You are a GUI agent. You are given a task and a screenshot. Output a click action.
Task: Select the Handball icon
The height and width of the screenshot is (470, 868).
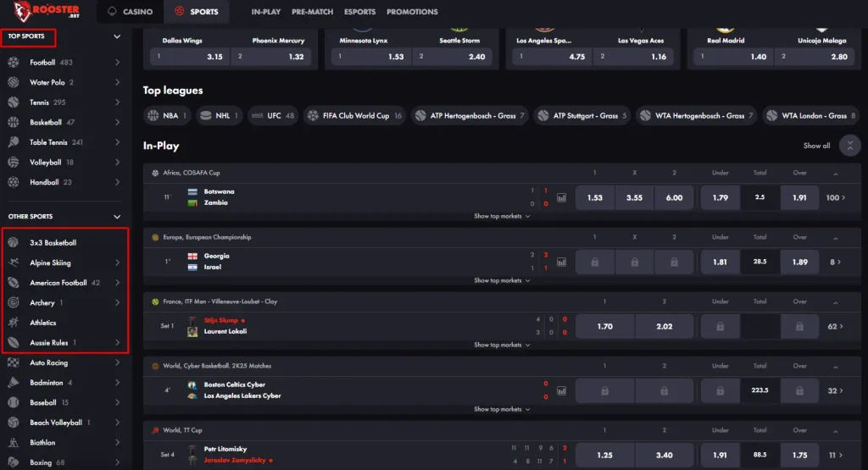click(x=14, y=182)
